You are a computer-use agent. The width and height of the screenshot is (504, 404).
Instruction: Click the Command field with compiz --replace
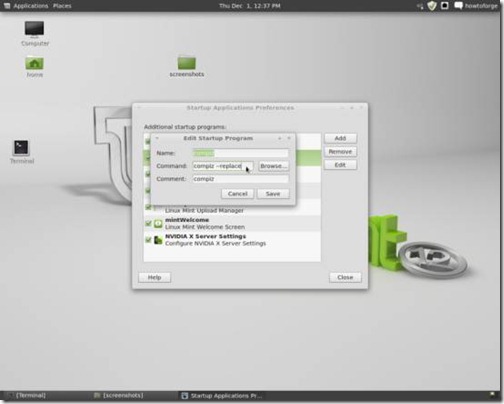pyautogui.click(x=223, y=166)
